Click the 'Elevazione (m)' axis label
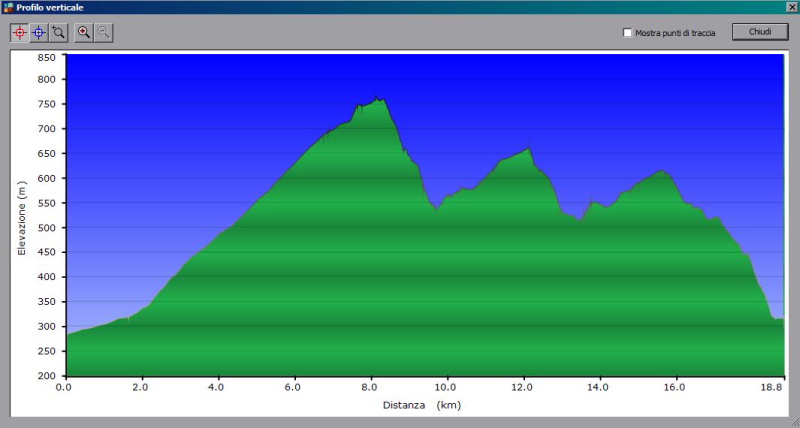This screenshot has width=800, height=428. [x=21, y=217]
